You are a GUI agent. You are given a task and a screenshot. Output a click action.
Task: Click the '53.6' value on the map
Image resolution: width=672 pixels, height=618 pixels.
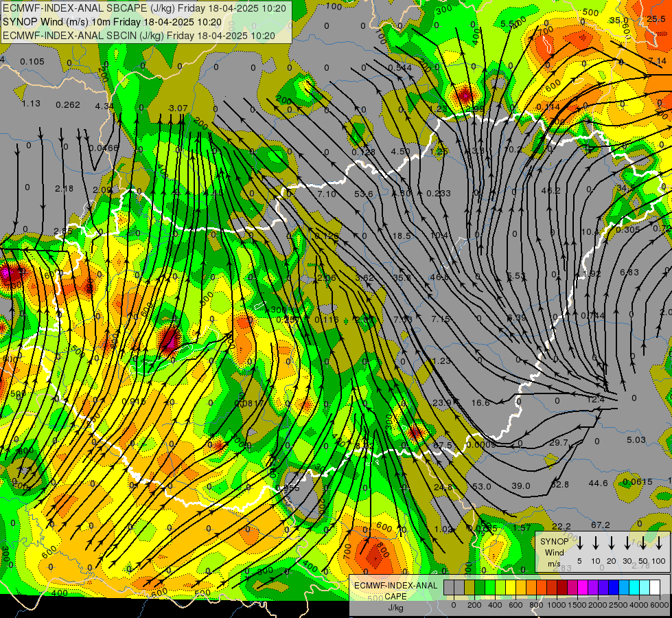point(363,194)
